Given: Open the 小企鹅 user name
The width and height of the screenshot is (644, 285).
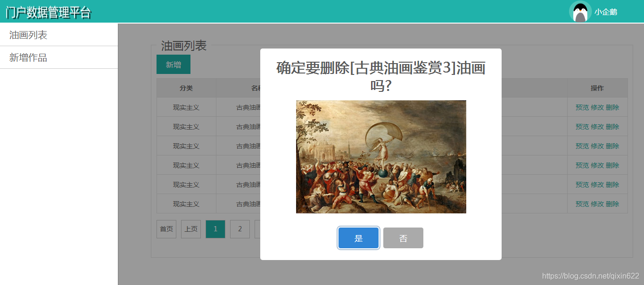Looking at the screenshot, I should tap(606, 12).
